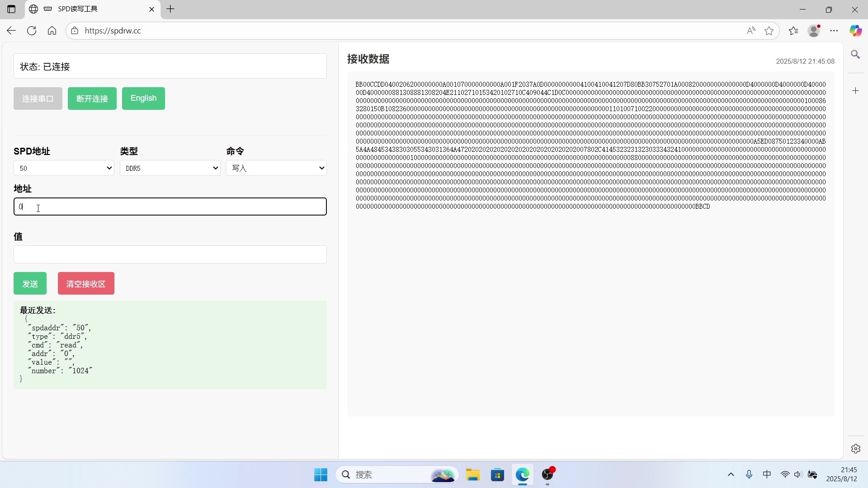Expand the 命令 dropdown showing 写入
Viewport: 868px width, 488px height.
(x=276, y=168)
